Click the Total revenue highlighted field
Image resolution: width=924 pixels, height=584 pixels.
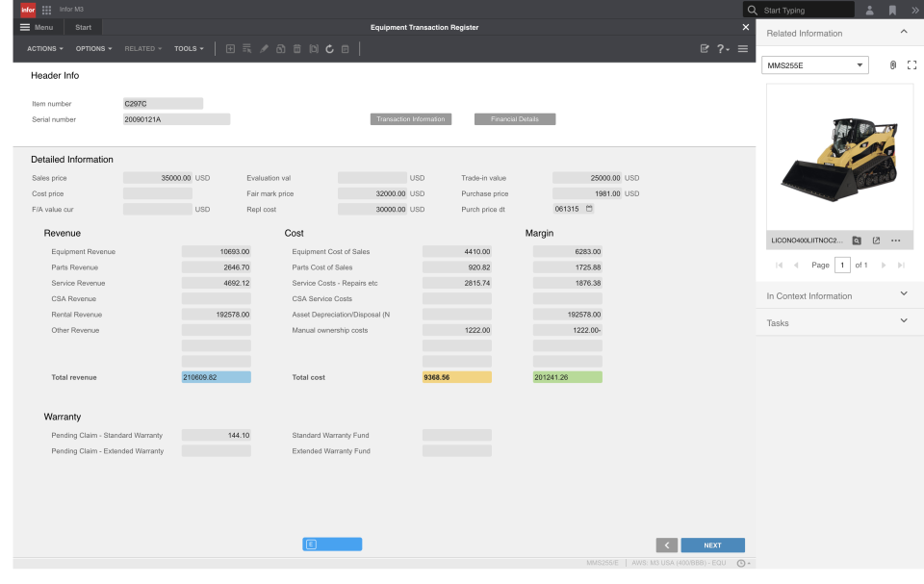[x=216, y=377]
